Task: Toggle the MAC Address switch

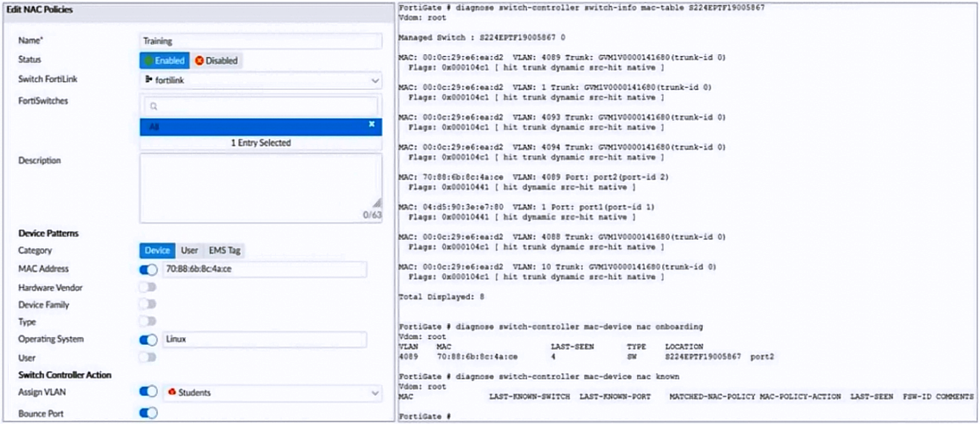Action: pyautogui.click(x=148, y=269)
